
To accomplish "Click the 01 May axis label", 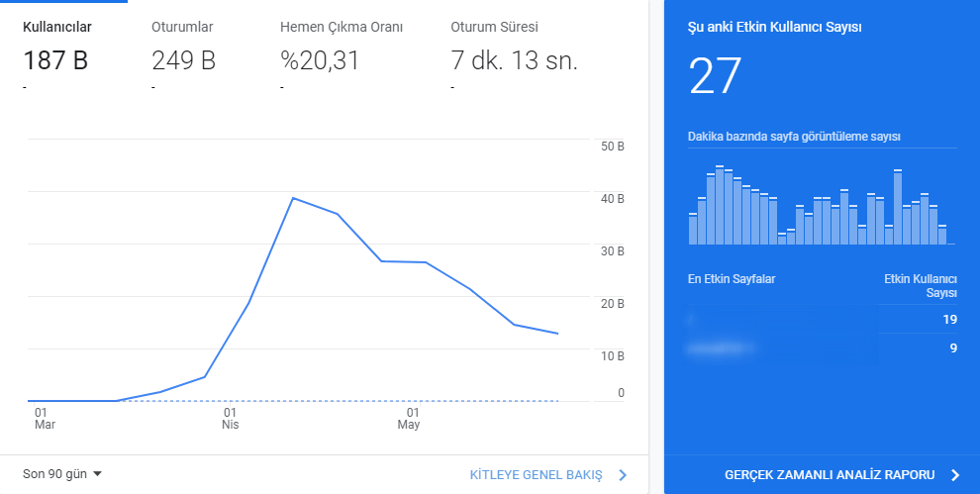I will (x=410, y=419).
